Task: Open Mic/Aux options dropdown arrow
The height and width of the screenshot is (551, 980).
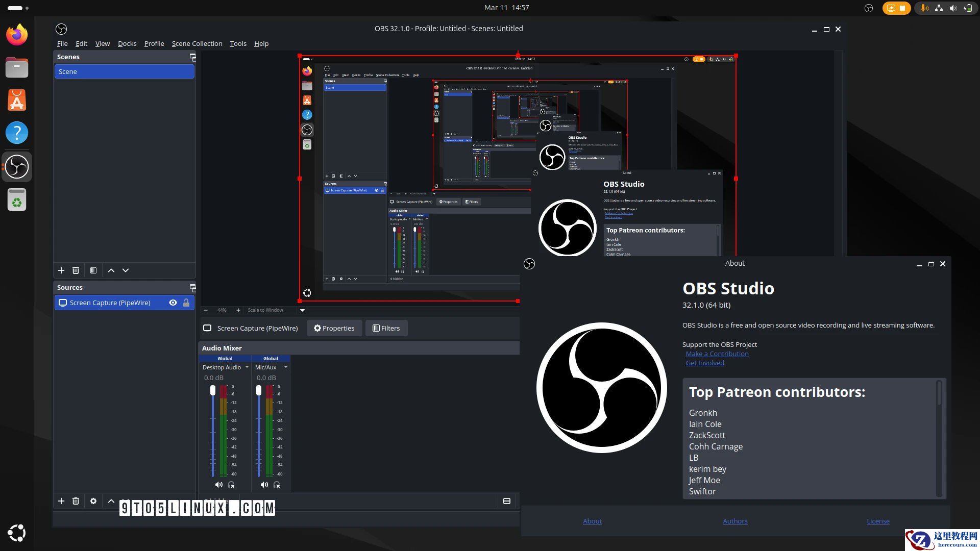Action: [286, 367]
